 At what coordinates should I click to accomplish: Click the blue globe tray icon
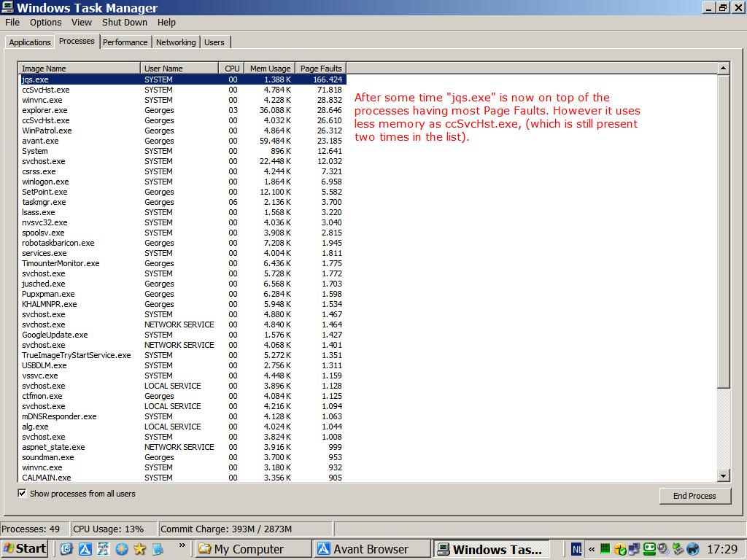click(692, 549)
